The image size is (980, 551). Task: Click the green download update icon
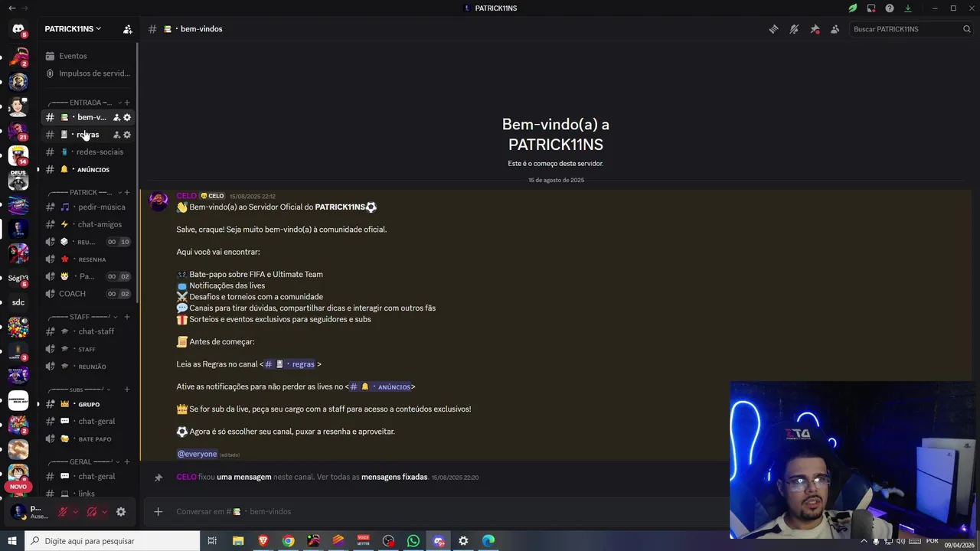click(908, 8)
